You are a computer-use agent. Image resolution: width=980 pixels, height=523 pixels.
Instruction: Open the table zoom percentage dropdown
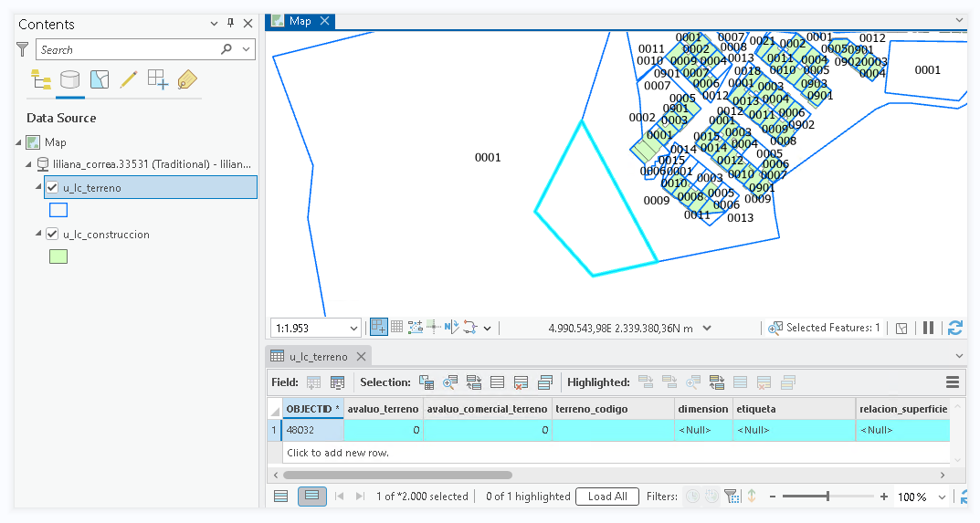(x=942, y=497)
